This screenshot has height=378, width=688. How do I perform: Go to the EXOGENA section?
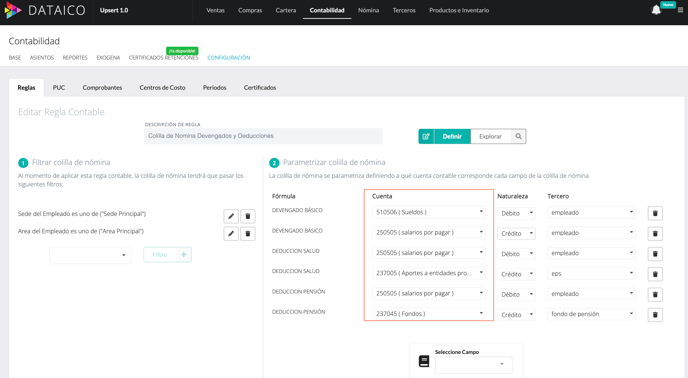108,58
